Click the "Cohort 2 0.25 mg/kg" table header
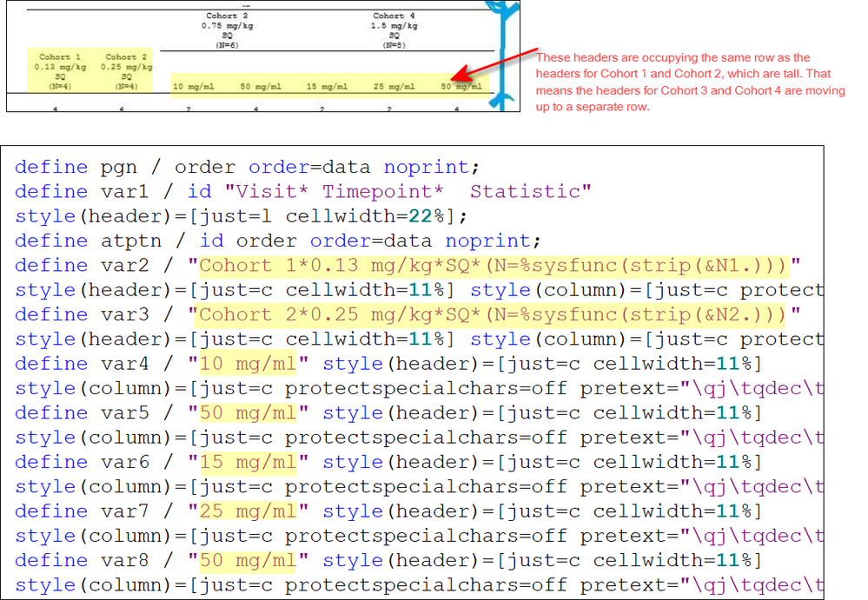Screen dimensions: 868x600 tap(127, 71)
